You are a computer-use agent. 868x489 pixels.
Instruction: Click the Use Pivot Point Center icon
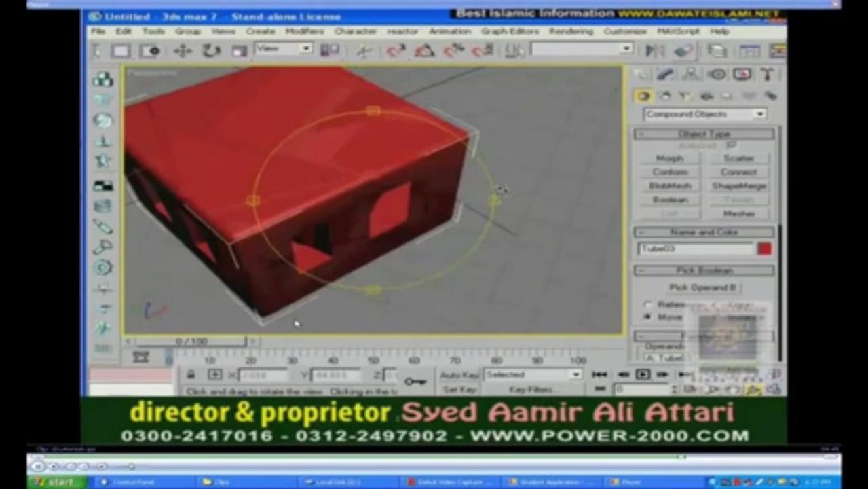pyautogui.click(x=330, y=50)
